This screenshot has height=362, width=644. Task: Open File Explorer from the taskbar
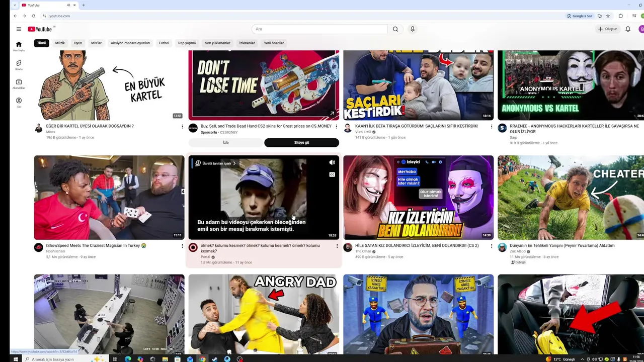[165, 359]
